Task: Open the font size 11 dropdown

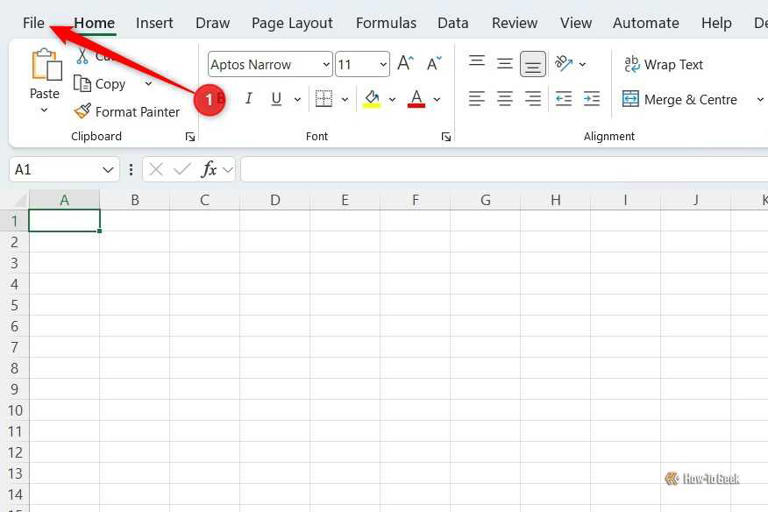Action: tap(383, 64)
